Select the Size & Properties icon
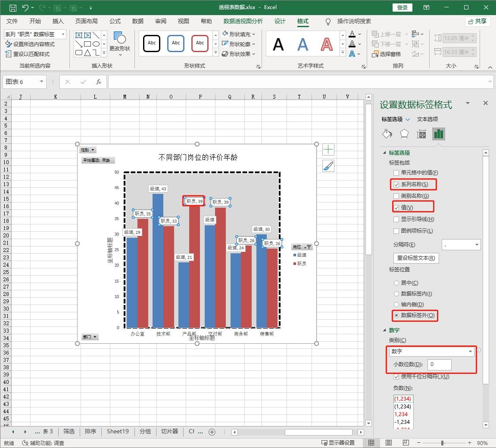 tap(421, 134)
